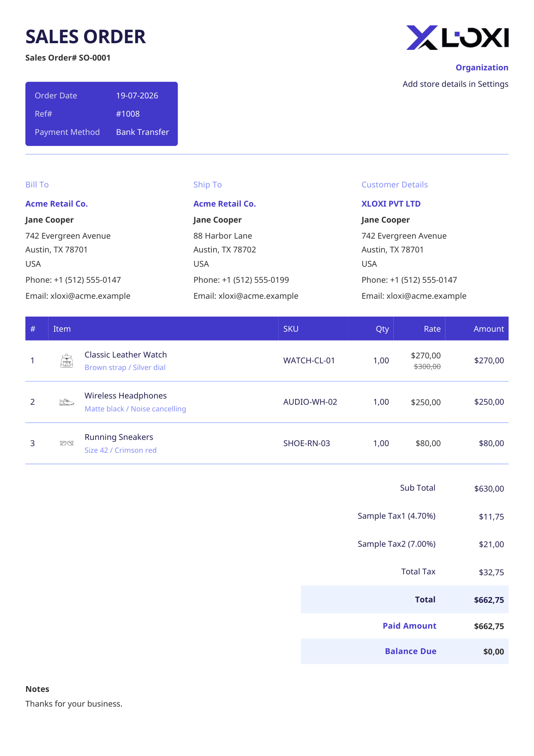Viewport: 534px width, 756px height.
Task: Click the Customer Details heading
Action: pyautogui.click(x=395, y=184)
